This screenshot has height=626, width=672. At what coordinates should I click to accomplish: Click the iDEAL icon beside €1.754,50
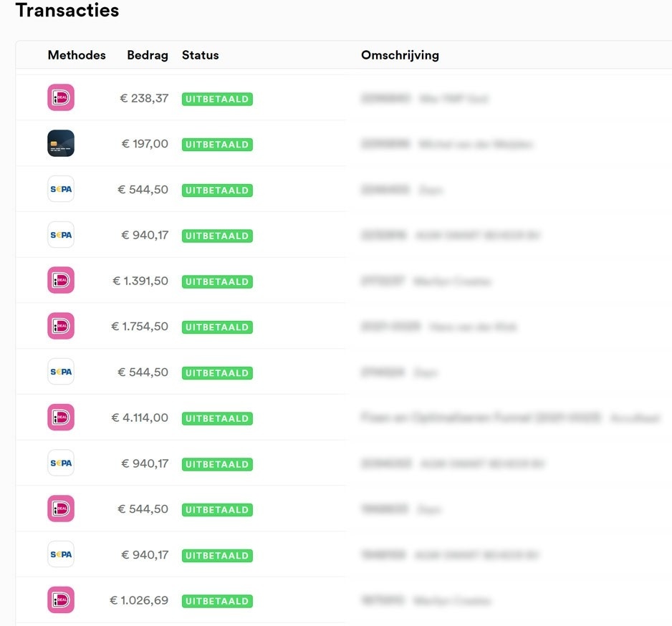[61, 327]
